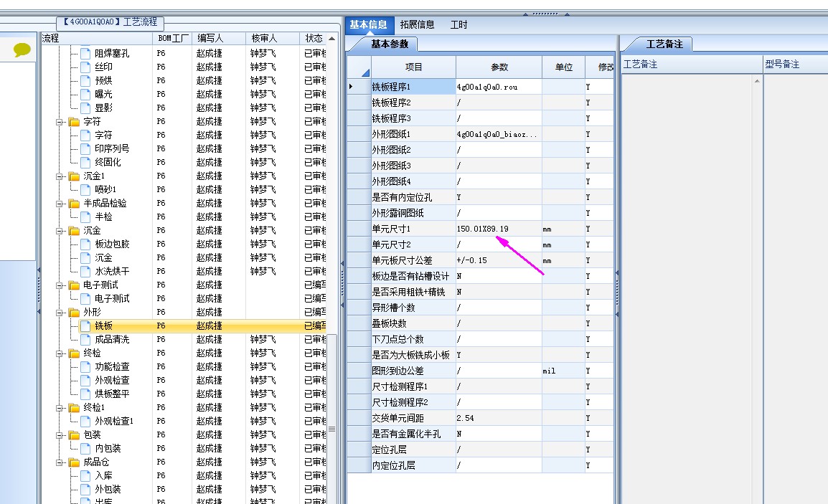Click the 工艺备注 pane scroll-up arrow
Viewport: 828px width, 504px height.
pyautogui.click(x=757, y=81)
